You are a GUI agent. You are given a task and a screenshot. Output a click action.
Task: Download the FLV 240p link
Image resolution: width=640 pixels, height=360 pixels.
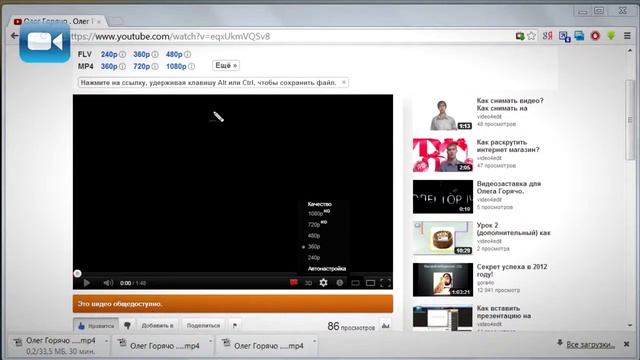tap(109, 54)
